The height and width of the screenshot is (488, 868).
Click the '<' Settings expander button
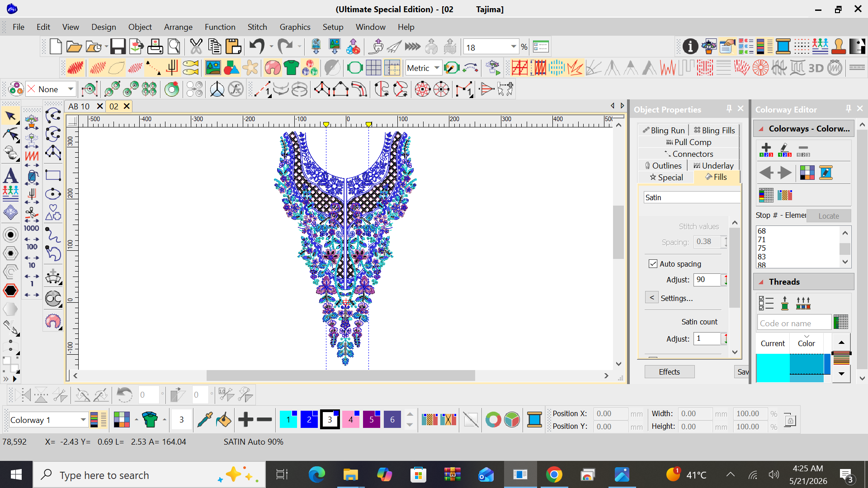point(651,298)
